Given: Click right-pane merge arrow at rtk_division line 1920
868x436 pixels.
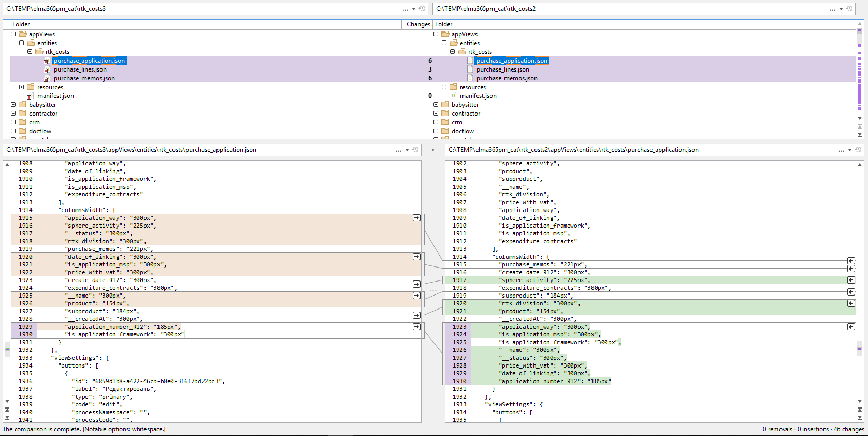Looking at the screenshot, I should 851,303.
